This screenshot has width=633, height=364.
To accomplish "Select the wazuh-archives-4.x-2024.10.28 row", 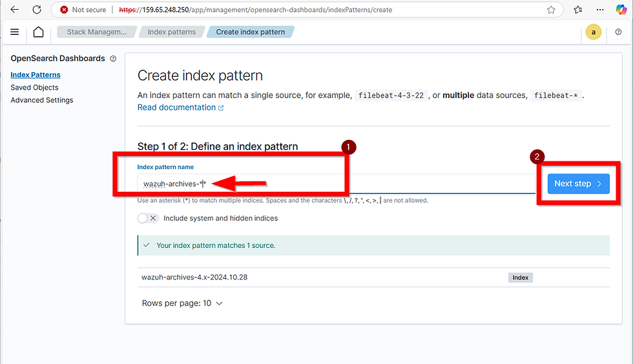I will click(x=373, y=278).
